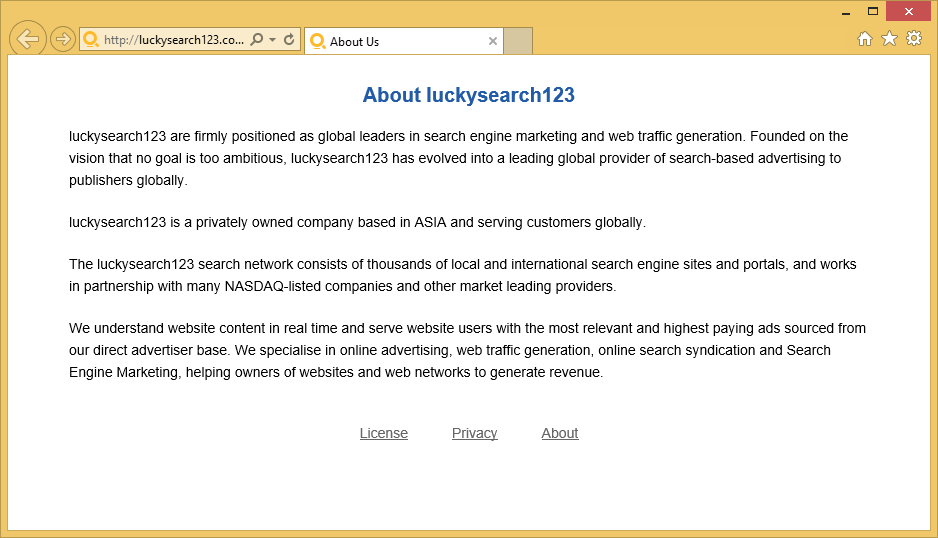
Task: Click the forward navigation arrow
Action: [x=62, y=39]
